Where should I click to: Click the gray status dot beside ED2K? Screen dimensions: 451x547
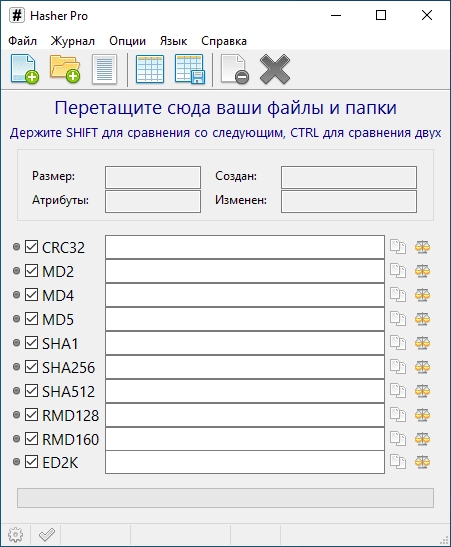pos(16,462)
